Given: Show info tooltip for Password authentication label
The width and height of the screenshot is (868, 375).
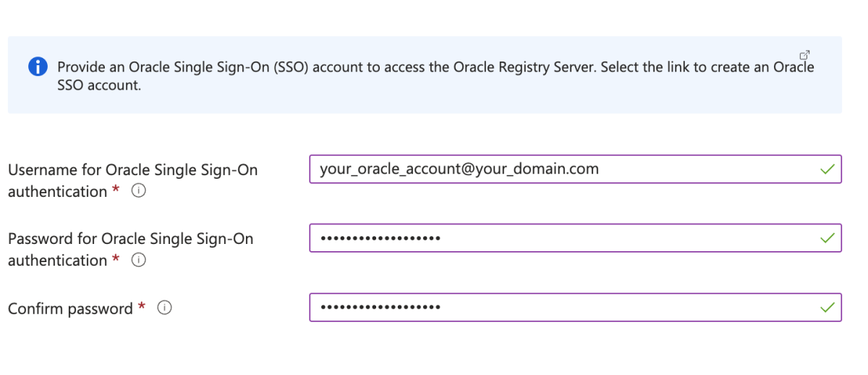Looking at the screenshot, I should pos(138,261).
